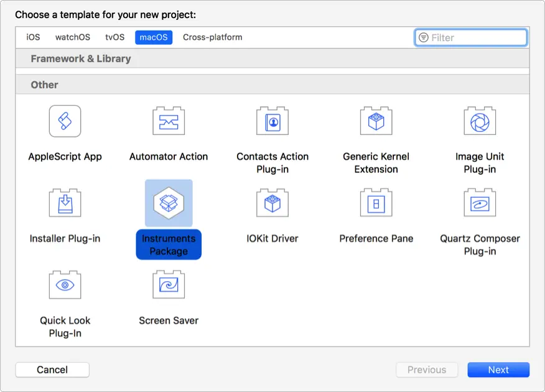Select the AppleScript App template icon
The width and height of the screenshot is (545, 392).
coord(65,121)
